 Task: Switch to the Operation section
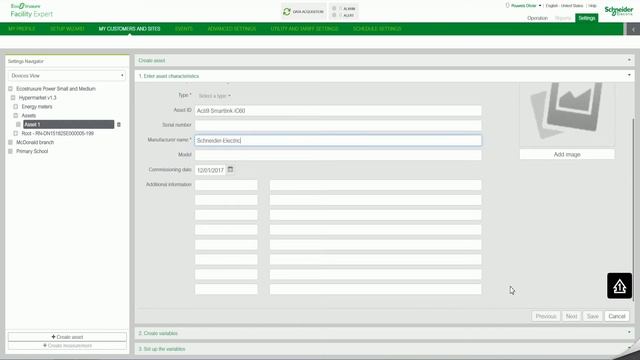(x=537, y=18)
